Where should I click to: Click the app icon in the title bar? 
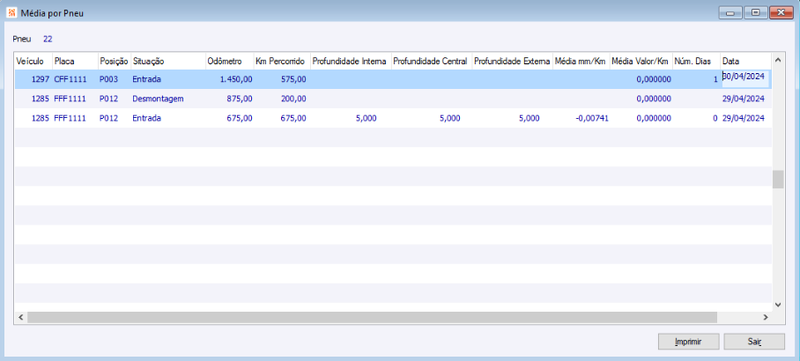[x=11, y=13]
